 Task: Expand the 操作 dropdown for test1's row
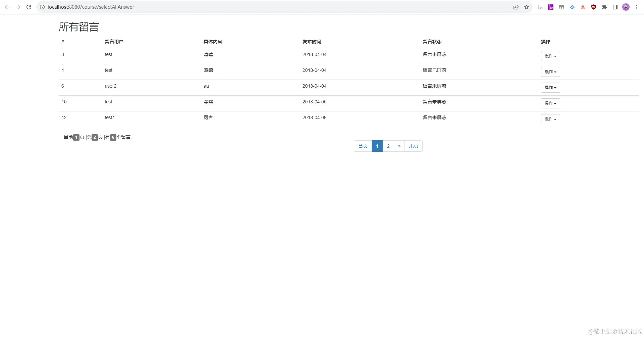coord(550,119)
